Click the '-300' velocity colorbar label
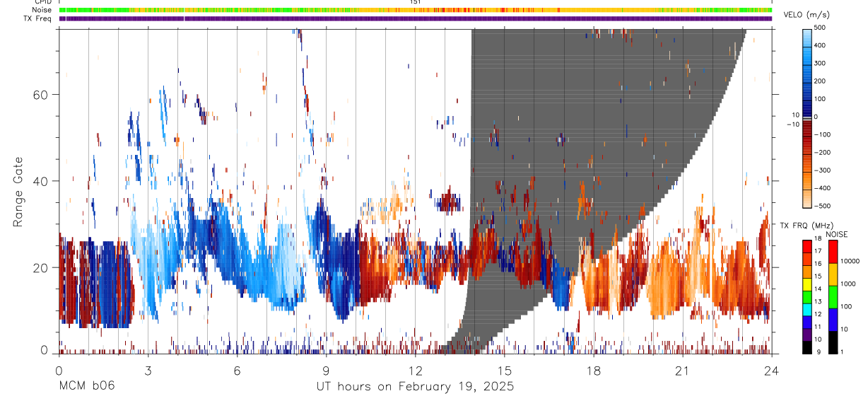868x401 pixels. [822, 170]
